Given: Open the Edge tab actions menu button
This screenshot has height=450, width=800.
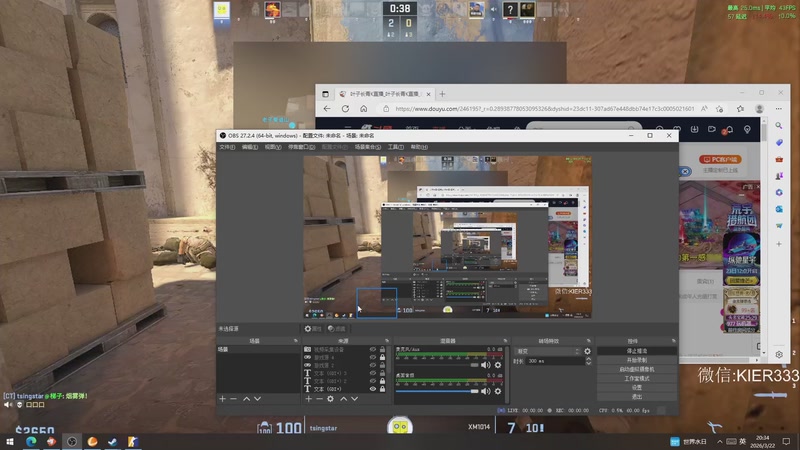Looking at the screenshot, I should click(326, 94).
